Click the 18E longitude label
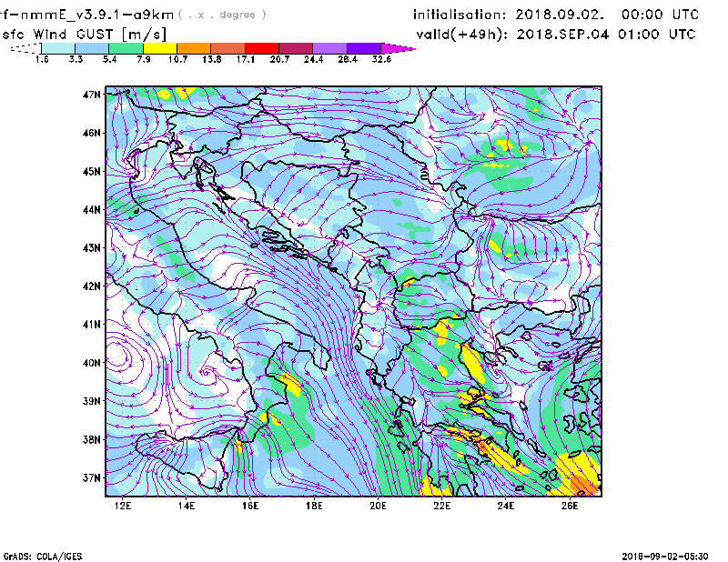Screen dimensions: 728x562 point(314,506)
